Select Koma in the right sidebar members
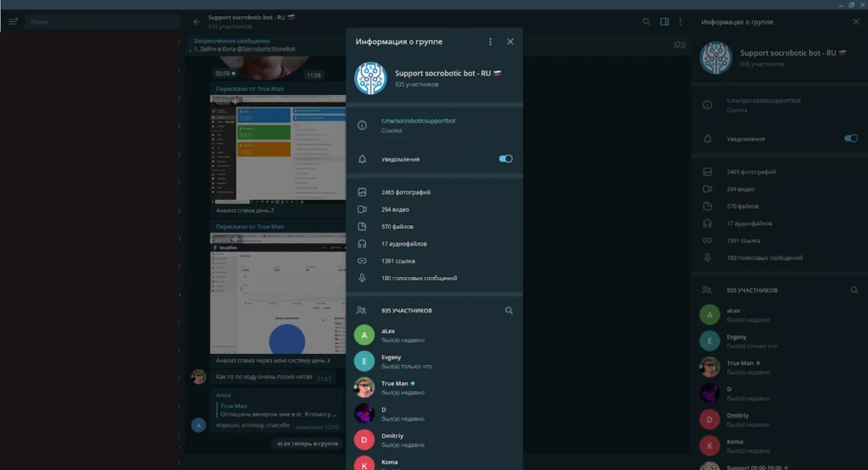 tap(780, 445)
